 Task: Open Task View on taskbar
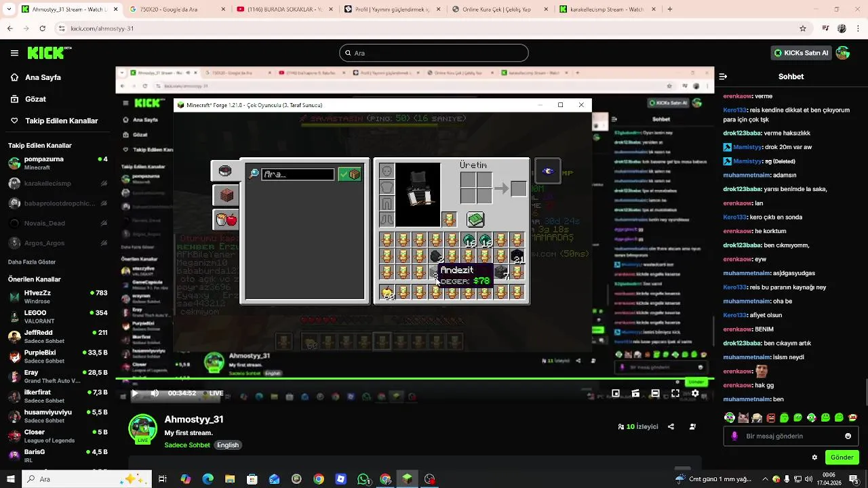point(163,479)
